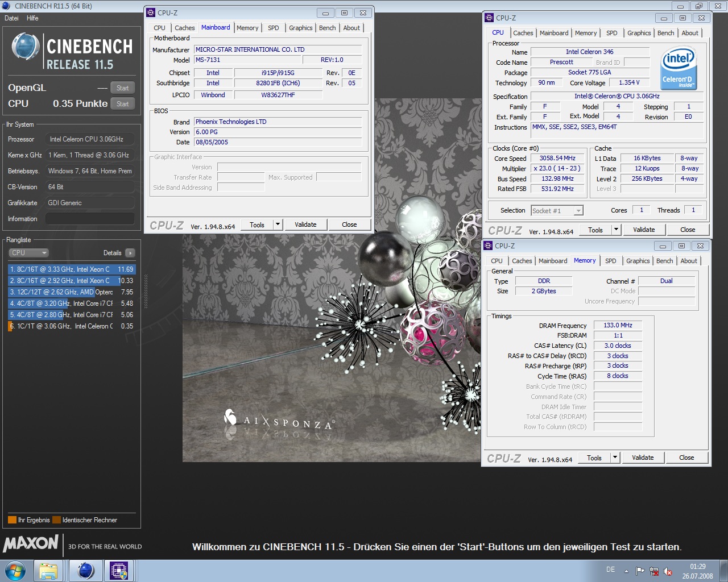Open Tools dropdown arrow in CPU window
This screenshot has width=728, height=582.
click(616, 230)
